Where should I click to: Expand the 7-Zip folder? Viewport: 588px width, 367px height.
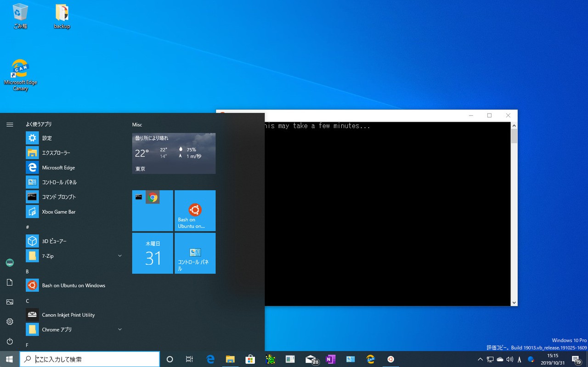120,256
